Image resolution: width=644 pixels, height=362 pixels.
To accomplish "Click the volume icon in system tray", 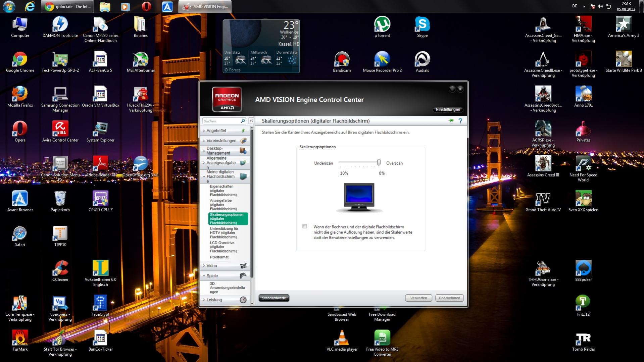I will pyautogui.click(x=600, y=6).
